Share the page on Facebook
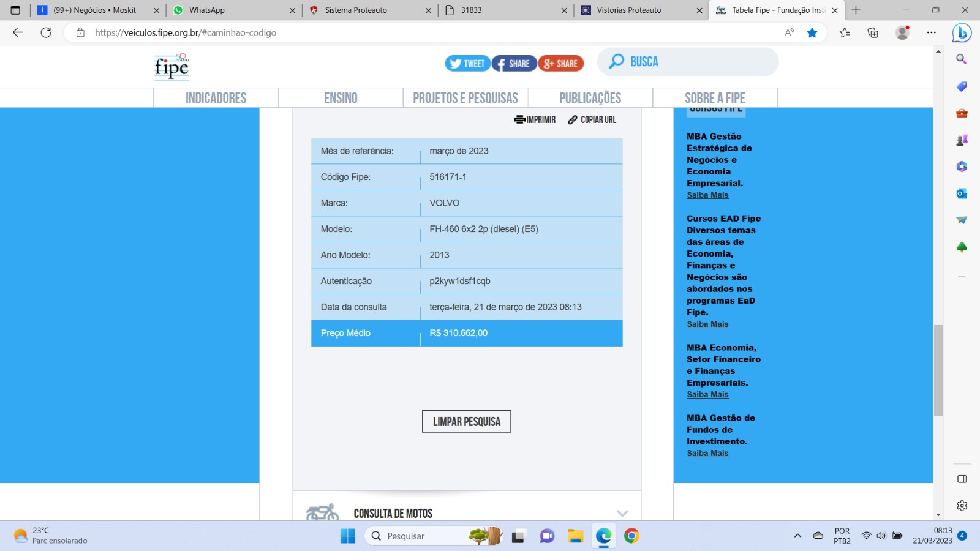 coord(514,64)
